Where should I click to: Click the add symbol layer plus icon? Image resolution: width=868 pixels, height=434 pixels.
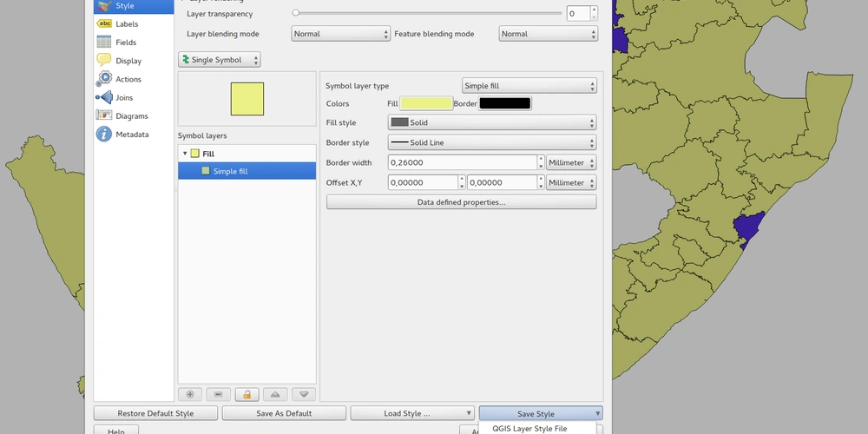tap(190, 394)
